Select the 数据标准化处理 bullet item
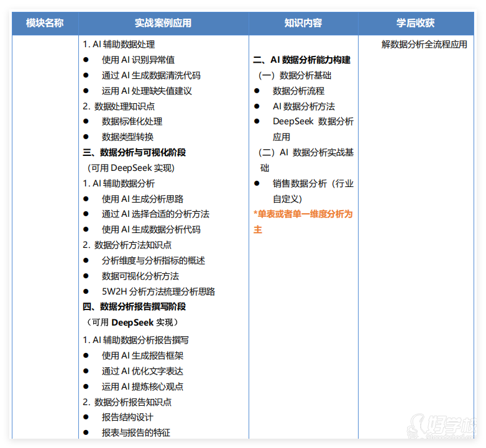 tap(132, 121)
